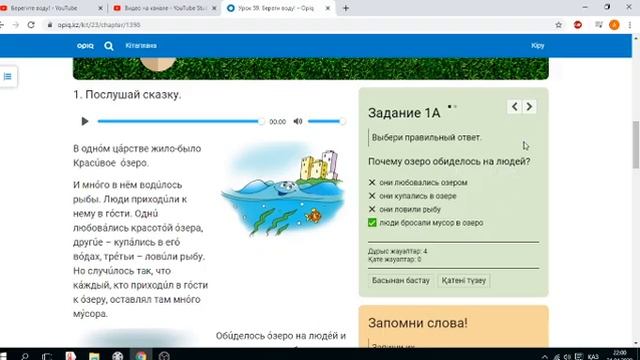Mute the audio player speaker icon
Image resolution: width=640 pixels, height=360 pixels.
click(298, 121)
